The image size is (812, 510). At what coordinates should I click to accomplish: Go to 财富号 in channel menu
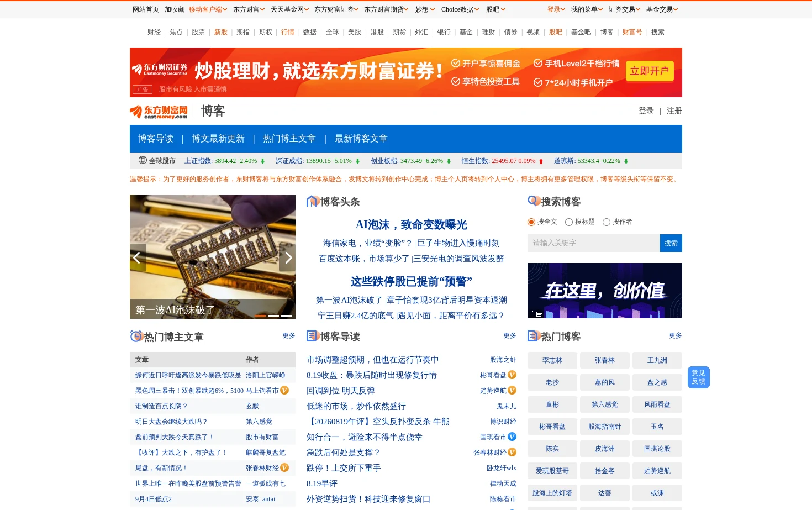coord(632,32)
